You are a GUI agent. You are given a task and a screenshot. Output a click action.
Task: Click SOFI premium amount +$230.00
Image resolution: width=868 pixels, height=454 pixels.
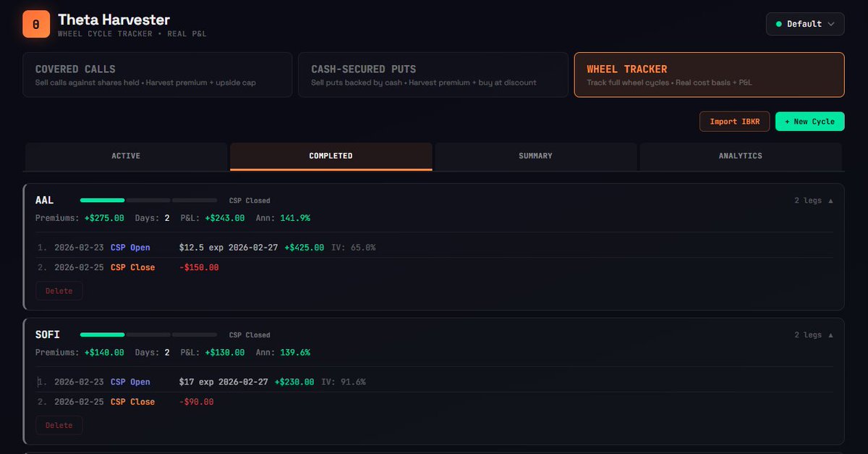pos(294,382)
